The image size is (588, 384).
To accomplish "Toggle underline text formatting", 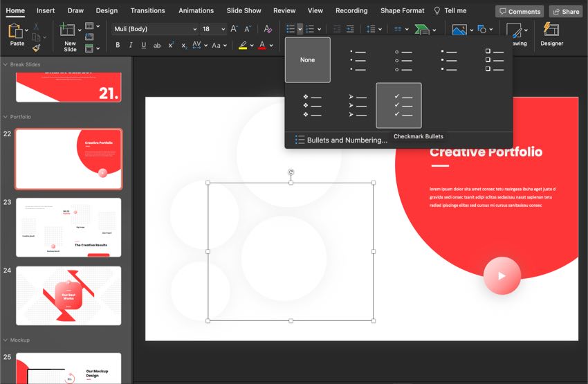I will (x=144, y=45).
